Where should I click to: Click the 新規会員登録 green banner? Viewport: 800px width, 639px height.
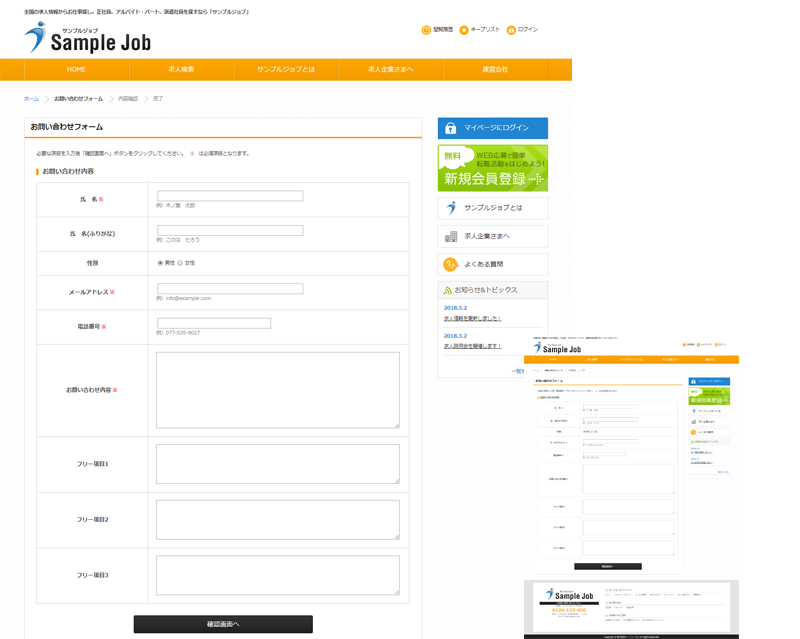tap(492, 168)
